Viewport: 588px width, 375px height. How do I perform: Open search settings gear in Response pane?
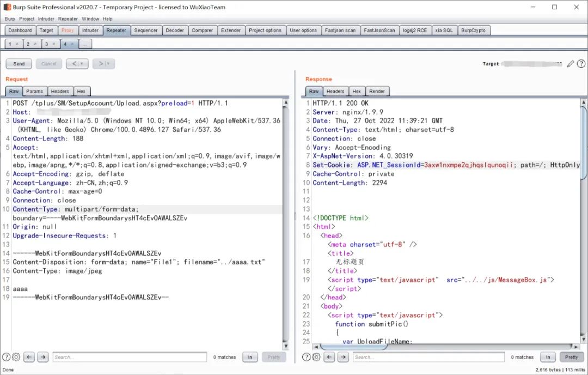coord(316,357)
